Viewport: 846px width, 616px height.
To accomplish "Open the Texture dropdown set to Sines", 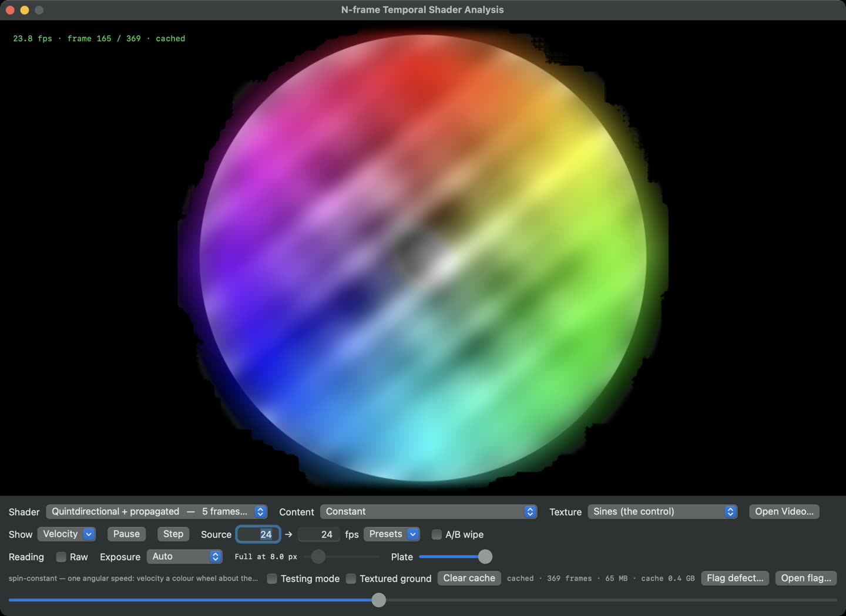I will point(662,511).
